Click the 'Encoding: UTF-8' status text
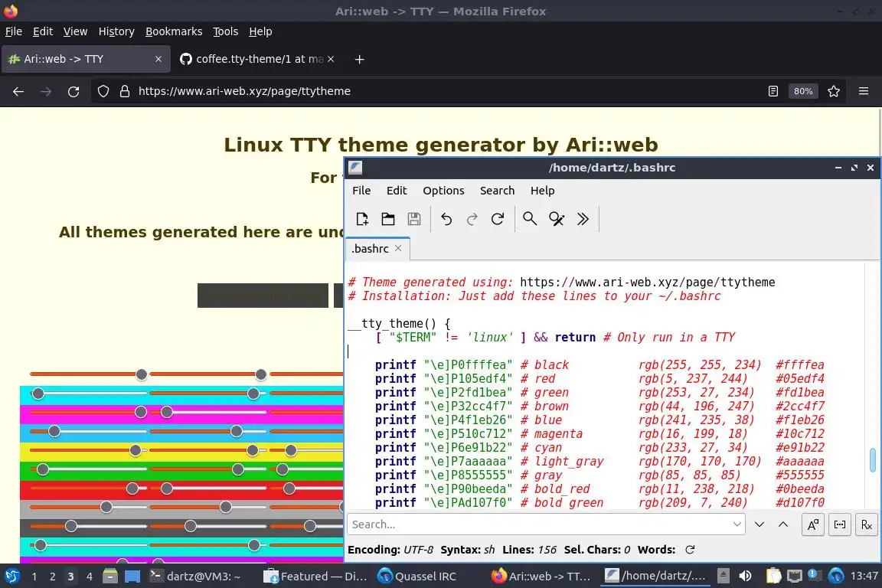 [x=390, y=550]
